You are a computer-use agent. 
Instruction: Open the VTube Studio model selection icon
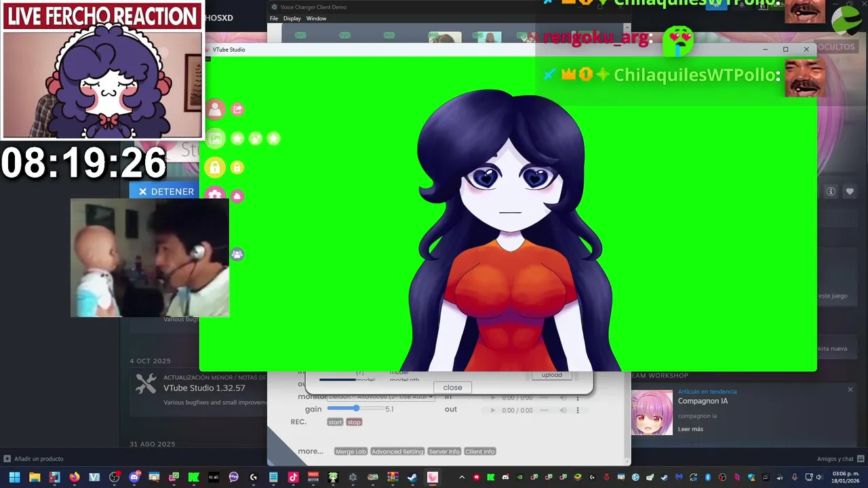215,109
